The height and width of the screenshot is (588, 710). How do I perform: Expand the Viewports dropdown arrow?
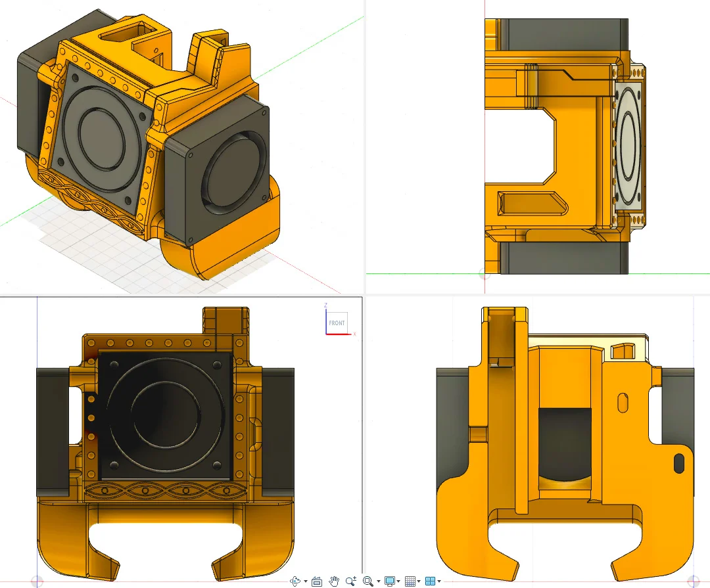click(x=439, y=581)
